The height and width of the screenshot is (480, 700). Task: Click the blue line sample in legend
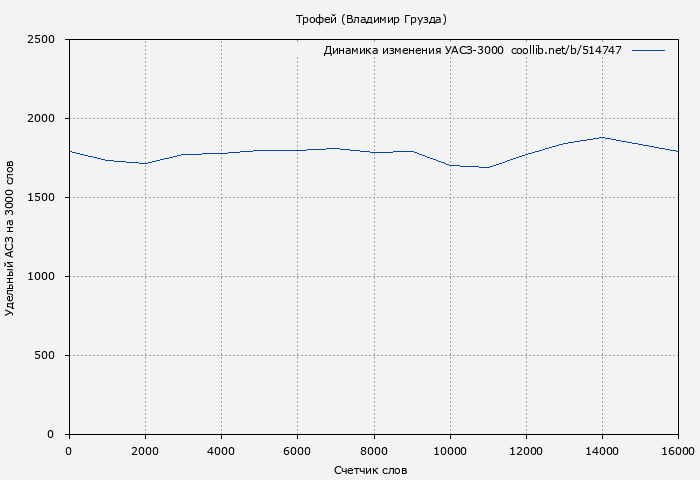[648, 50]
